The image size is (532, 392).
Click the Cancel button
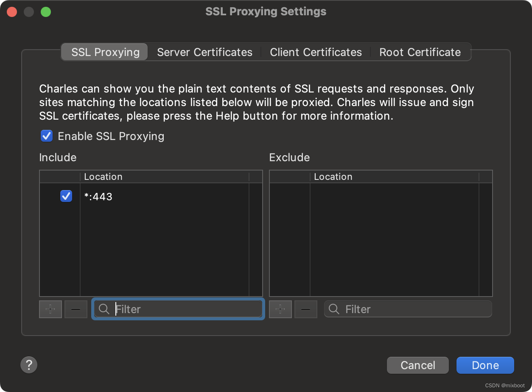(x=418, y=365)
